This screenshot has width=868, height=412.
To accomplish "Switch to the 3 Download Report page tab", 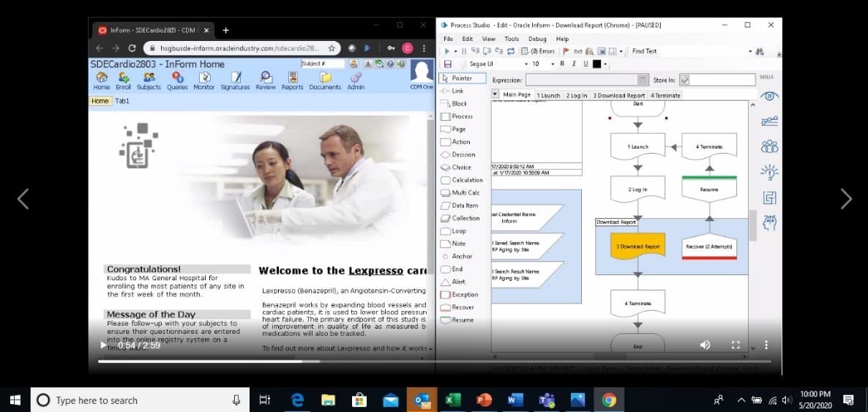I will coord(619,95).
